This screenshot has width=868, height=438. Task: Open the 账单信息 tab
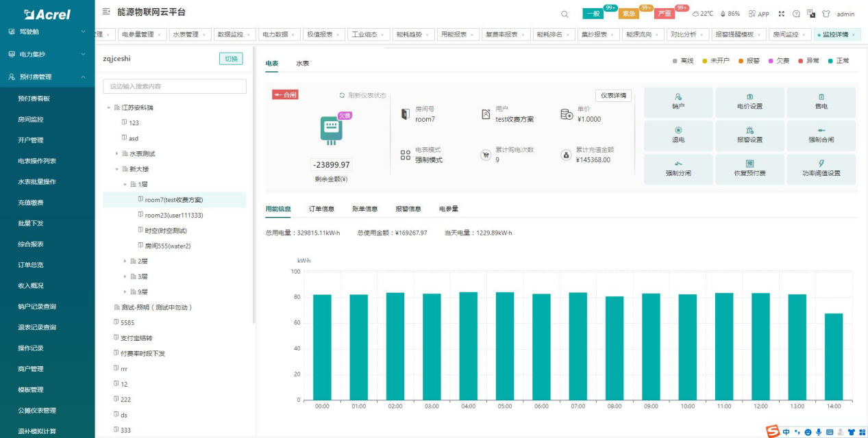364,209
